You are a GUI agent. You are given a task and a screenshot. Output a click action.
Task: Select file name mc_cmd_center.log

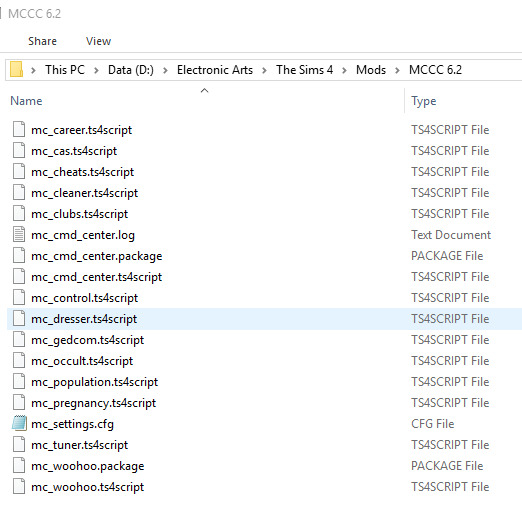[83, 235]
